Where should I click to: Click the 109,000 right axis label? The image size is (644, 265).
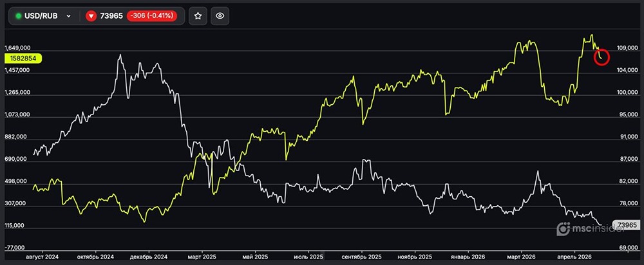[627, 48]
